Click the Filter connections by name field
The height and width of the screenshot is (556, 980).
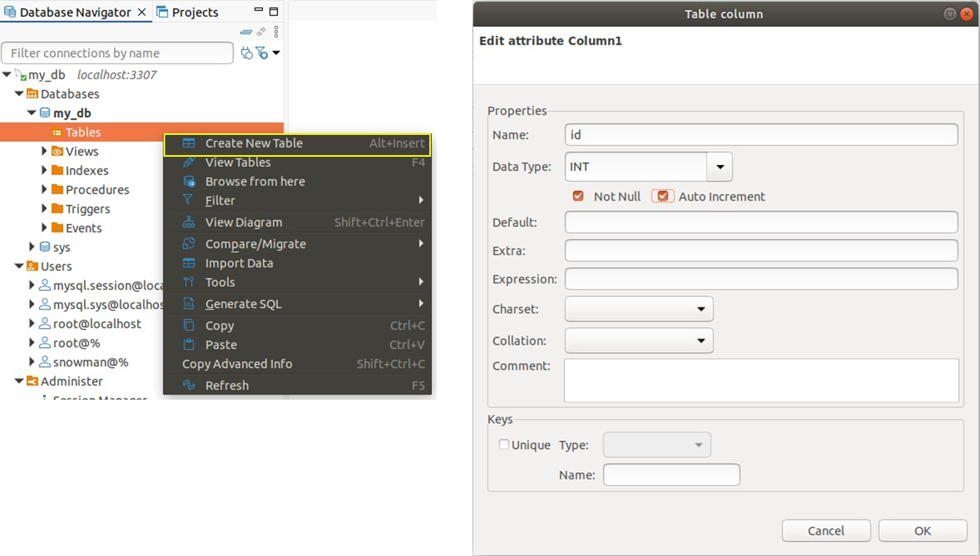tap(117, 53)
